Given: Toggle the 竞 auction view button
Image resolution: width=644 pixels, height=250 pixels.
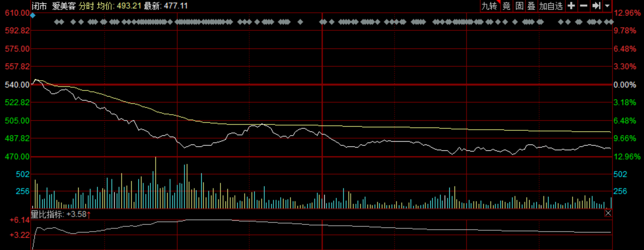Looking at the screenshot, I should (x=507, y=6).
